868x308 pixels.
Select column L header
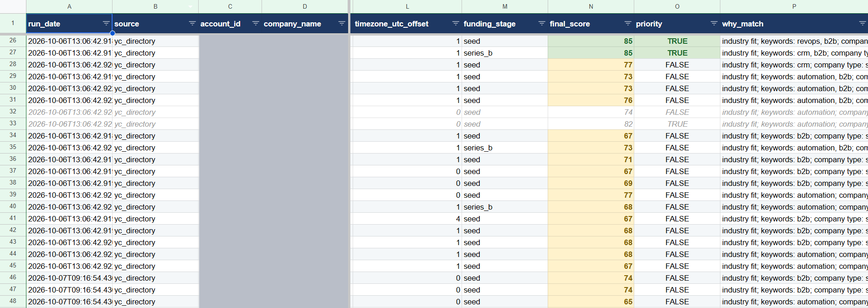tap(407, 6)
